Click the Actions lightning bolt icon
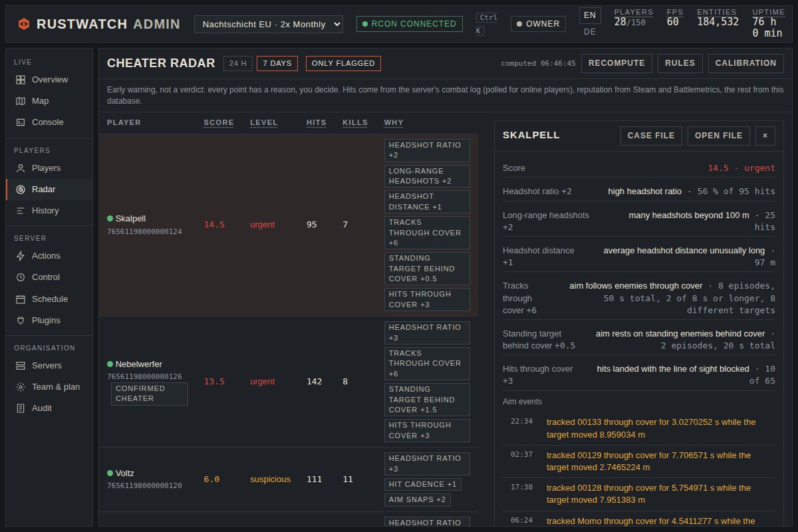The height and width of the screenshot is (532, 798). point(21,256)
